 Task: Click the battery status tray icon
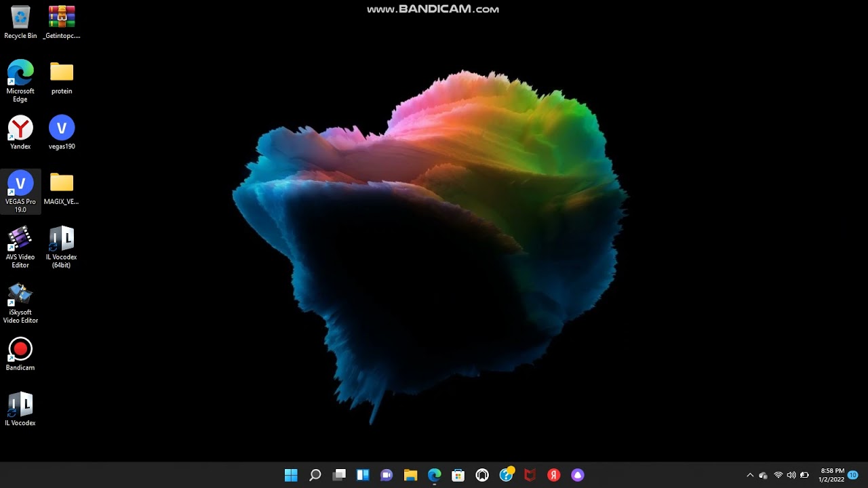[805, 475]
